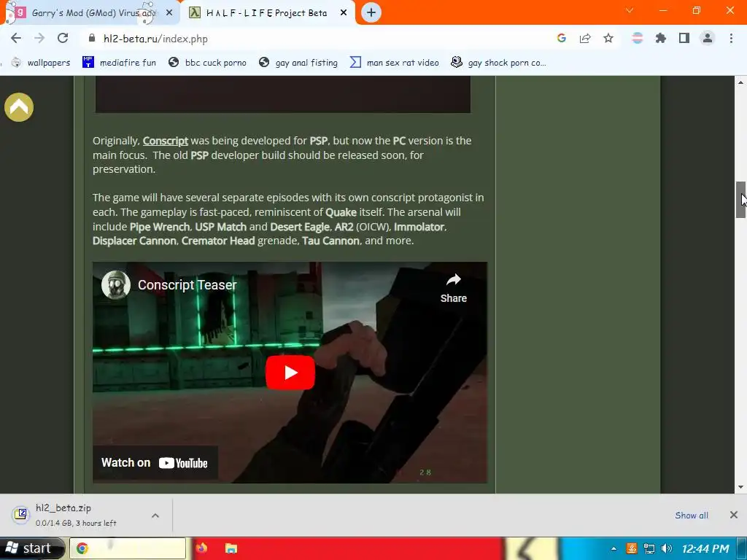Open the hl2_beta.zip download item
This screenshot has width=747, height=560.
(x=75, y=516)
